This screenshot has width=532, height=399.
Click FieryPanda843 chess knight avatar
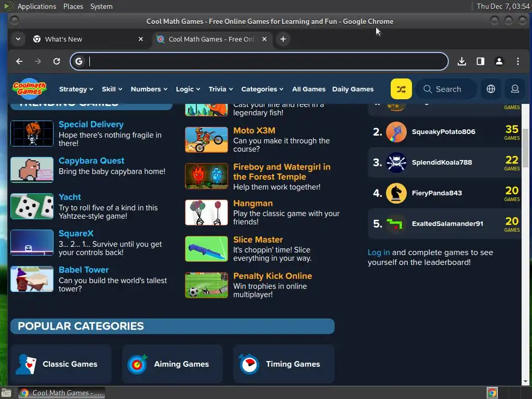pos(396,193)
